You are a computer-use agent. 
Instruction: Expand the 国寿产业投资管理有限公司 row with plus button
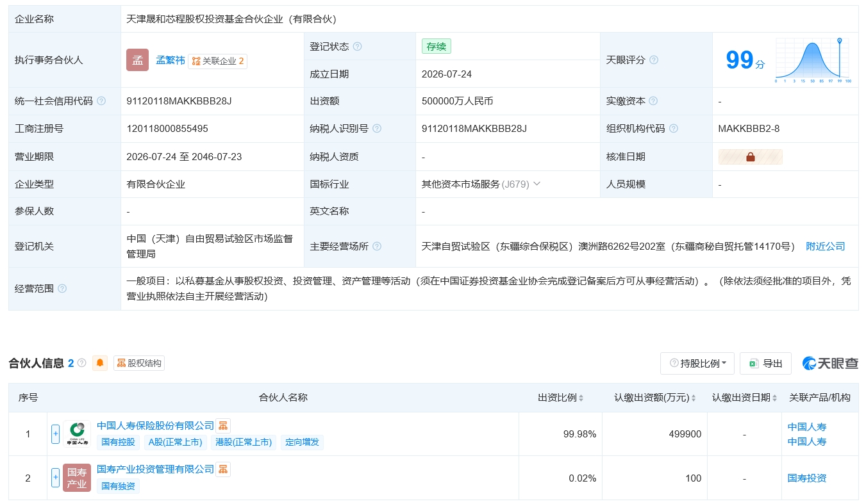point(56,478)
